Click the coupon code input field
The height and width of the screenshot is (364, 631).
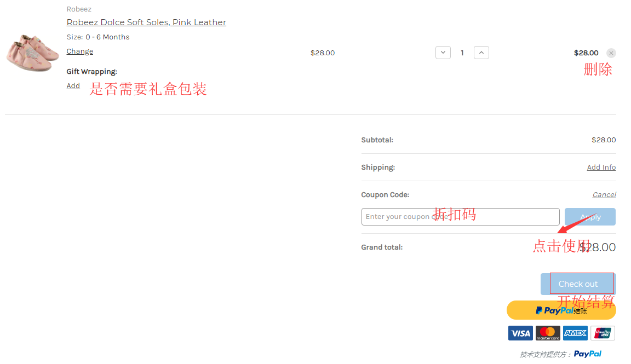[460, 216]
